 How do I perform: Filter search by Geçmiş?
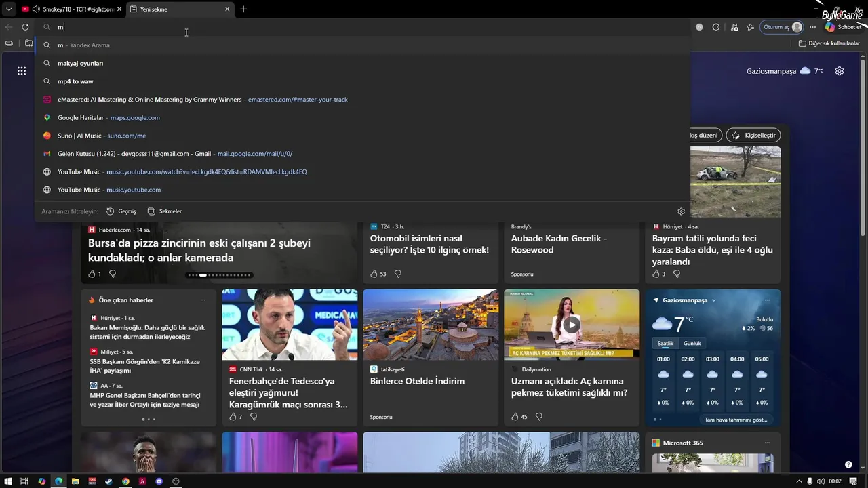tap(121, 211)
